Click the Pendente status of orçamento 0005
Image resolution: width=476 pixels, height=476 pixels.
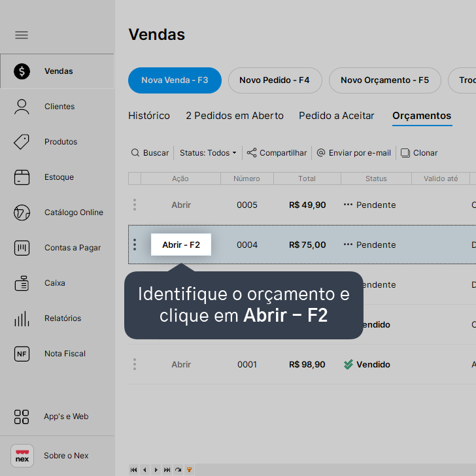370,205
